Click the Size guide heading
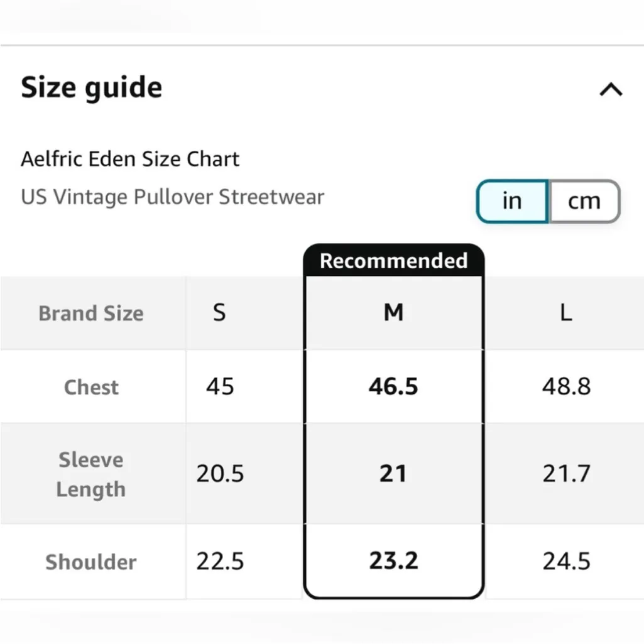This screenshot has height=644, width=644. click(92, 87)
